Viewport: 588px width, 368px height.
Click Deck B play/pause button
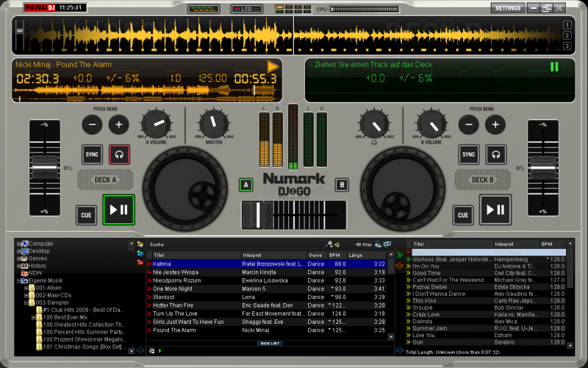495,210
